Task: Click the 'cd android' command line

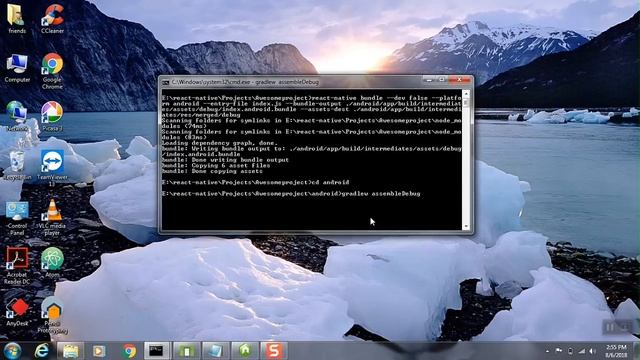Action: (256, 182)
